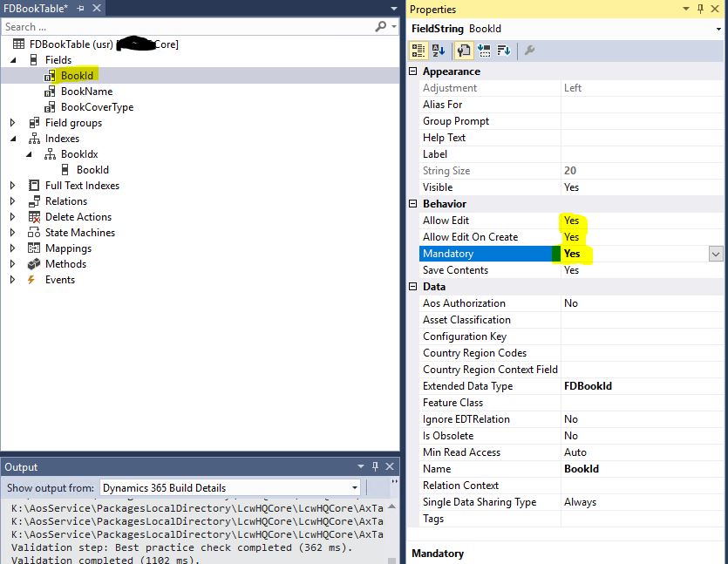Expand the Field groups node
The height and width of the screenshot is (564, 728).
[13, 123]
